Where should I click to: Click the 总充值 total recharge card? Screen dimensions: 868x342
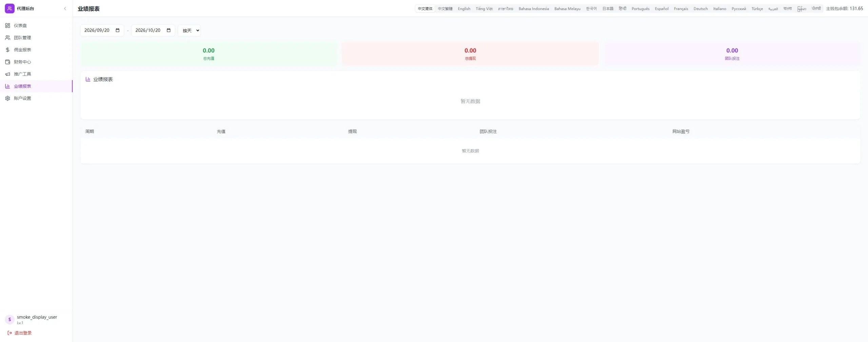click(209, 54)
